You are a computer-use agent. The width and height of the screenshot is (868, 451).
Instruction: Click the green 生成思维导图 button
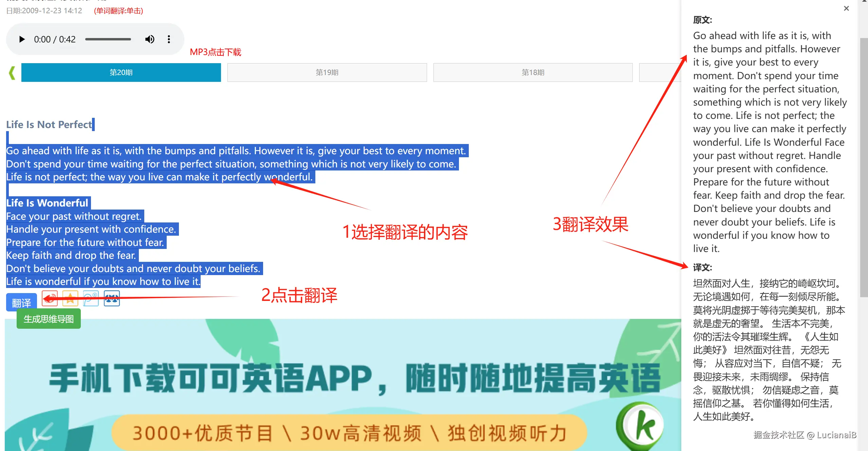click(x=49, y=319)
